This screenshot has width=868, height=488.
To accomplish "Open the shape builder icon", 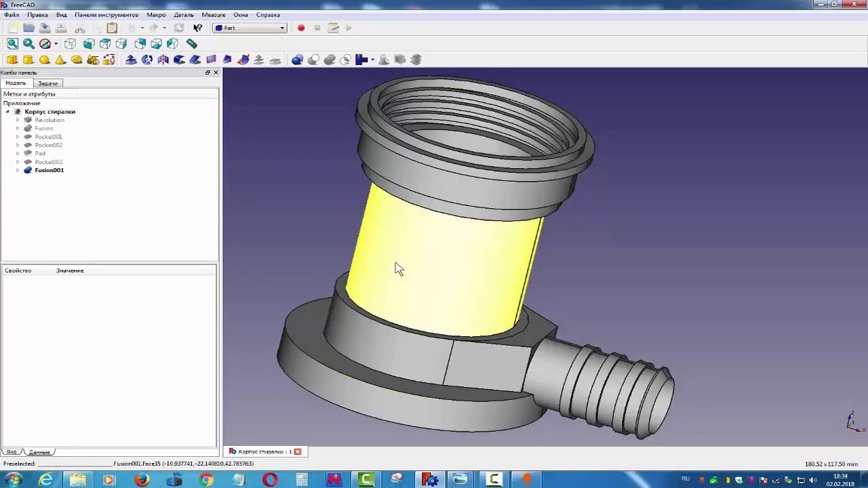I will pyautogui.click(x=109, y=60).
